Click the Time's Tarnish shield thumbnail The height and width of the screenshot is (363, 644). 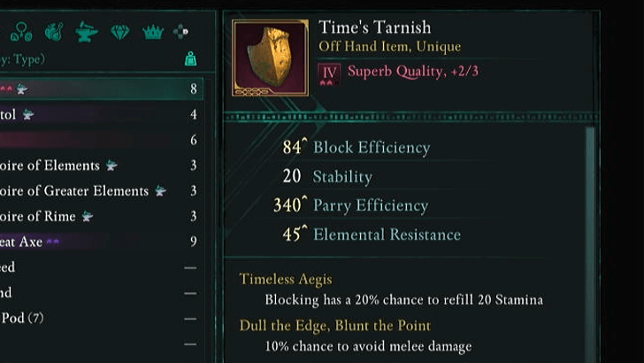(270, 58)
